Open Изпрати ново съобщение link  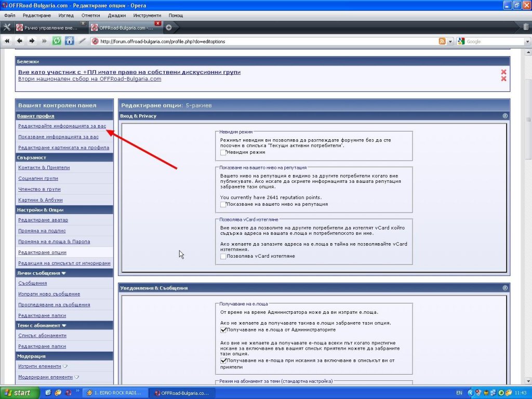click(49, 294)
